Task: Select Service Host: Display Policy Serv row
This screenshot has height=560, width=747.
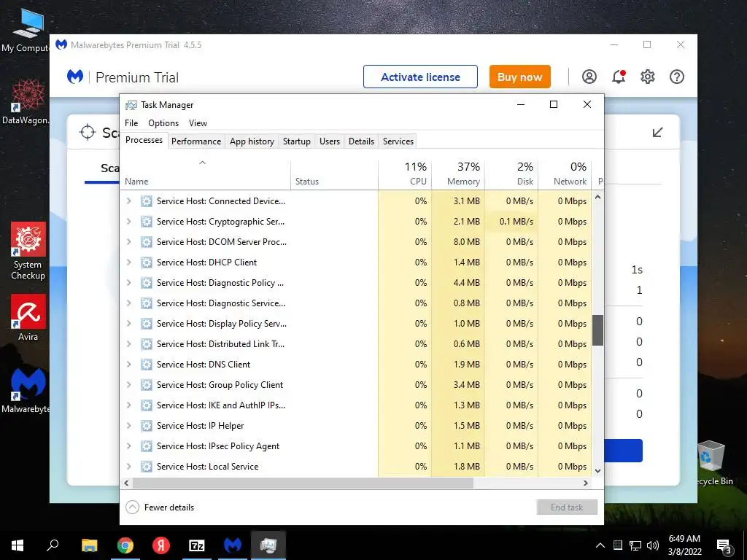Action: [356, 324]
